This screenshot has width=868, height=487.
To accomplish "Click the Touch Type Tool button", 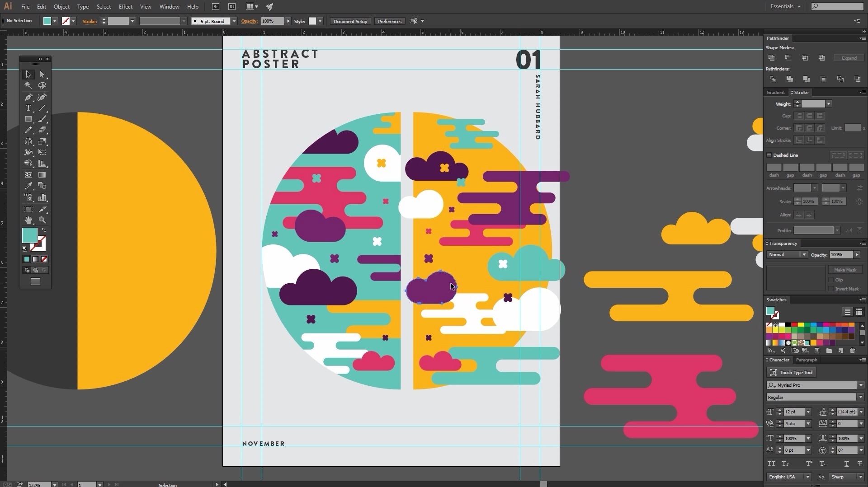I will coord(792,372).
